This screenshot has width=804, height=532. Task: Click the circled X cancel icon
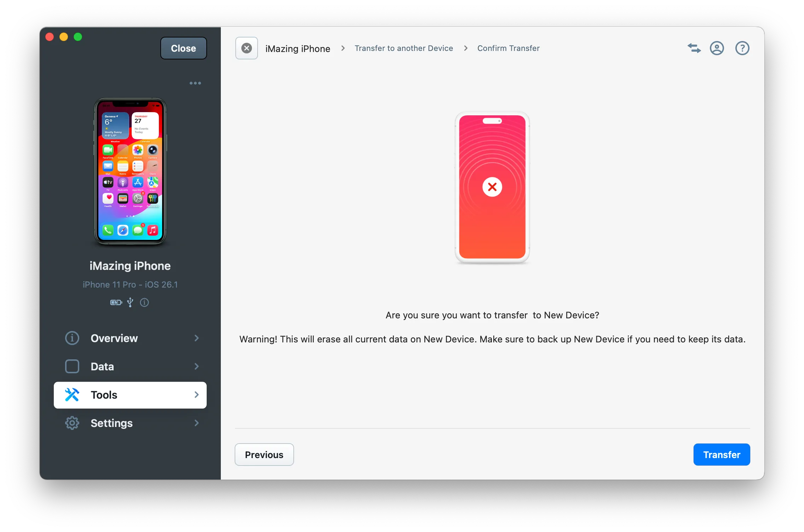247,48
